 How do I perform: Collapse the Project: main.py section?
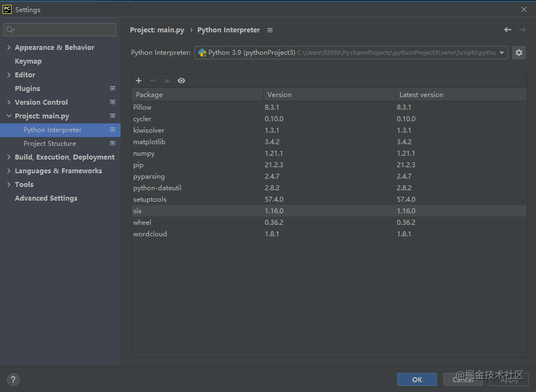pos(9,116)
